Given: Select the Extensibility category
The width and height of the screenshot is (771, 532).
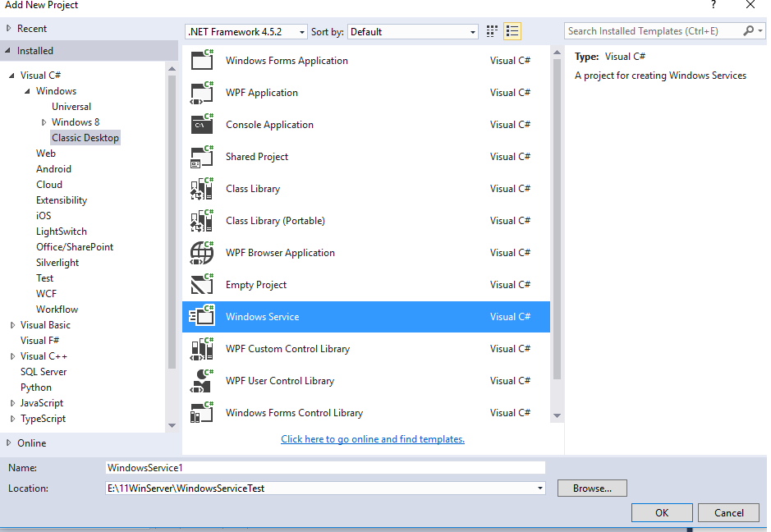Looking at the screenshot, I should tap(62, 200).
